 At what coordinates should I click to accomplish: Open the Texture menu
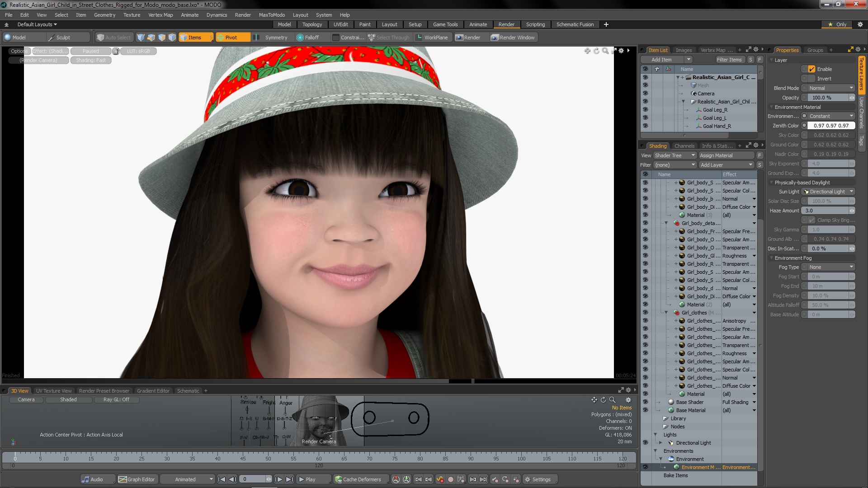132,15
